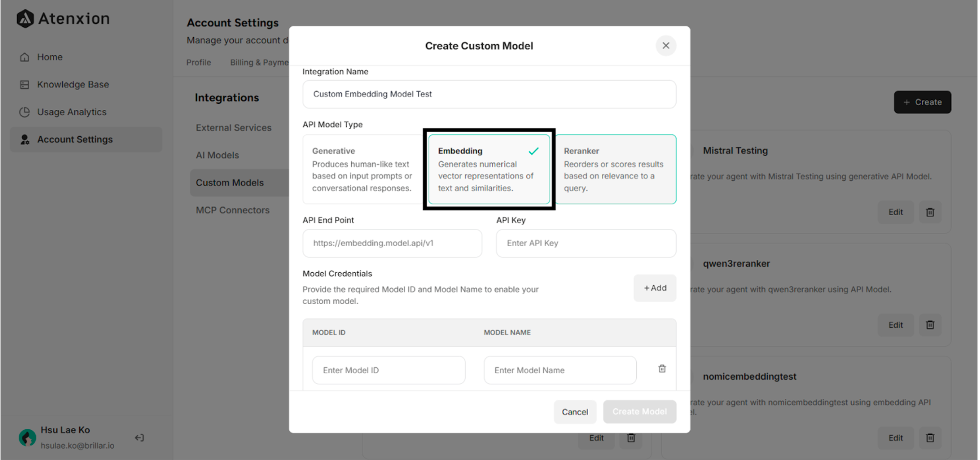The width and height of the screenshot is (980, 460).
Task: Delete the Mistral Testing integration via trash icon
Action: (930, 212)
